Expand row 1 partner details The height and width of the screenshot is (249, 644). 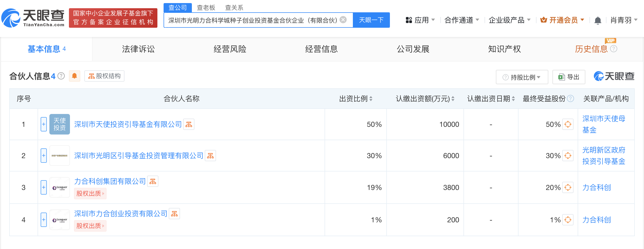point(44,124)
